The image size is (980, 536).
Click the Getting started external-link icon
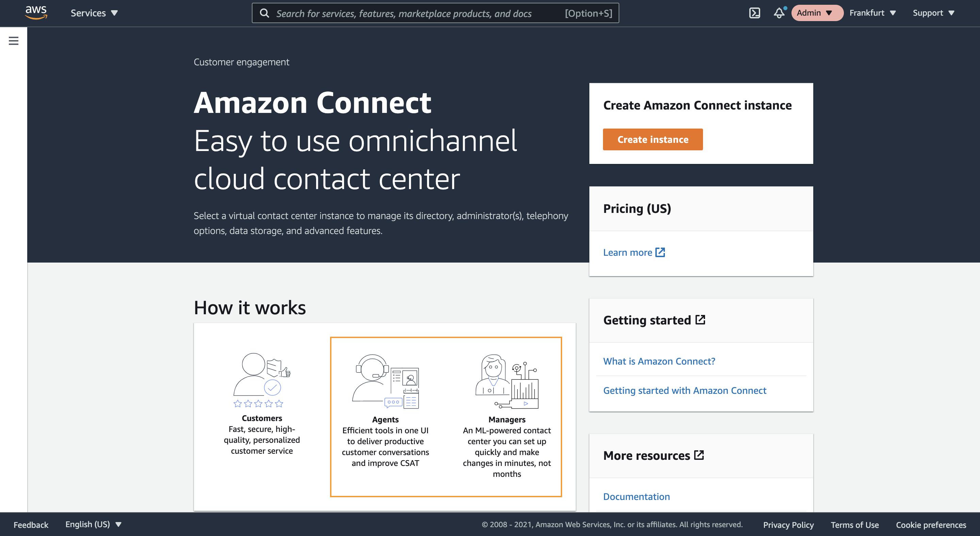point(700,320)
